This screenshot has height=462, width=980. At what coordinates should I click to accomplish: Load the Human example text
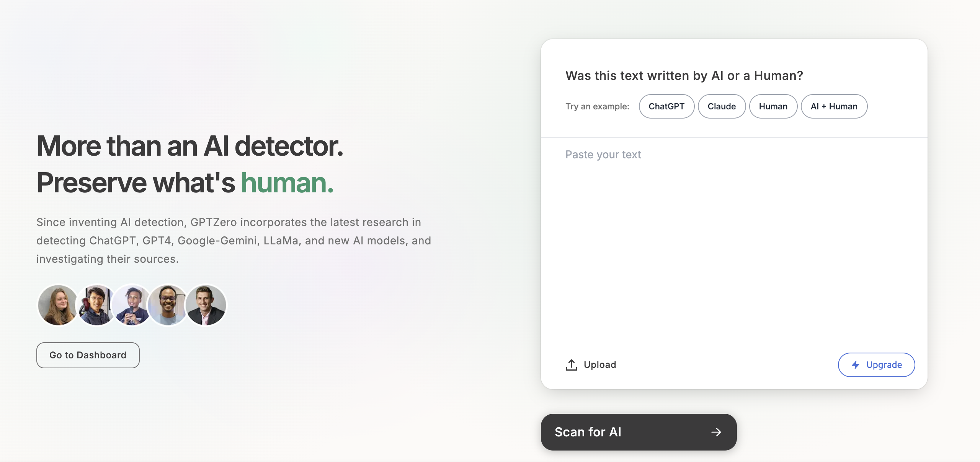point(773,106)
